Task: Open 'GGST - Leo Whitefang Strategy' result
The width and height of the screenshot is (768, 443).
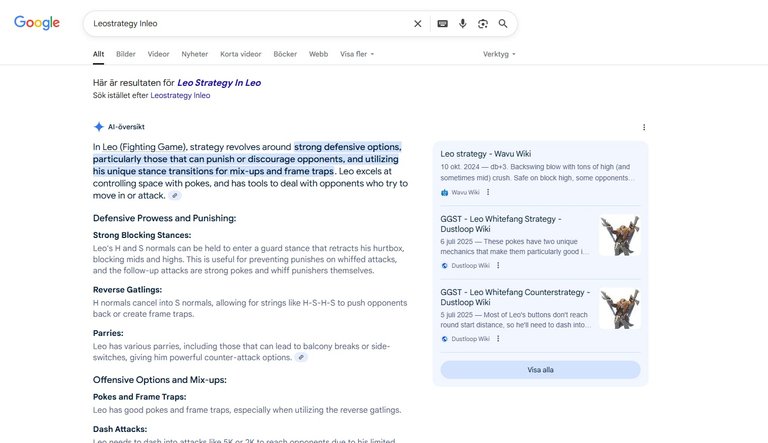Action: pyautogui.click(x=501, y=224)
